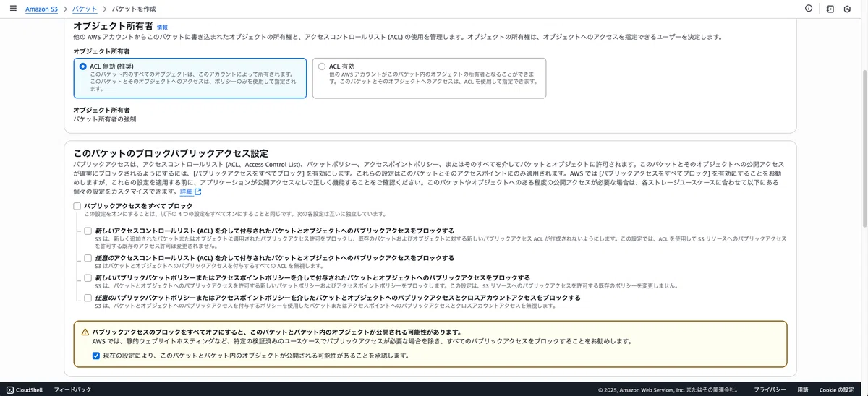Image resolution: width=868 pixels, height=396 pixels.
Task: Uncheck the public exposure acknowledgement checkbox
Action: point(96,356)
